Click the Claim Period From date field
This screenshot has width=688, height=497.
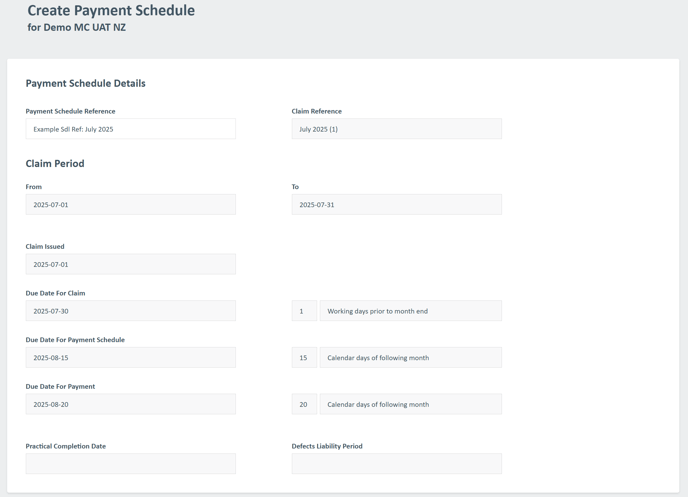(x=130, y=204)
